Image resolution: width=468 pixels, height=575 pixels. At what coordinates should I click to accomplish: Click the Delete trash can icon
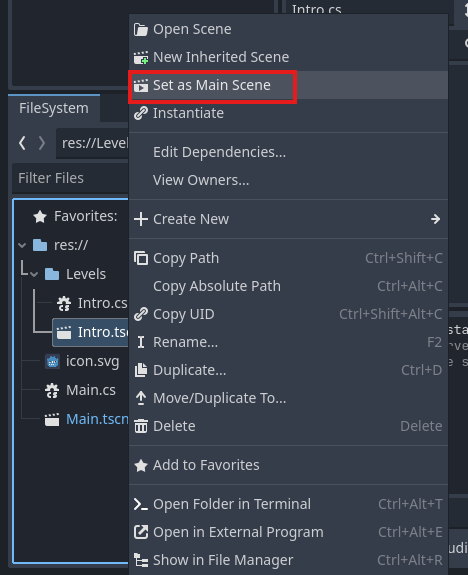tap(141, 426)
